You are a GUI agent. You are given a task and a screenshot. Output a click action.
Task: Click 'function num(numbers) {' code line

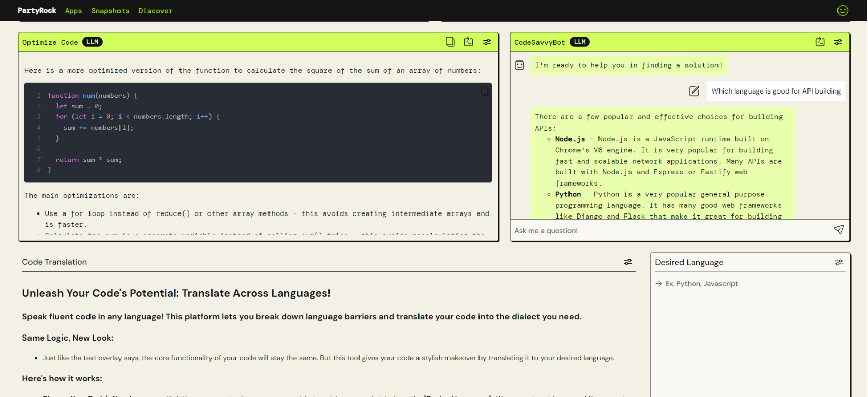click(x=93, y=95)
